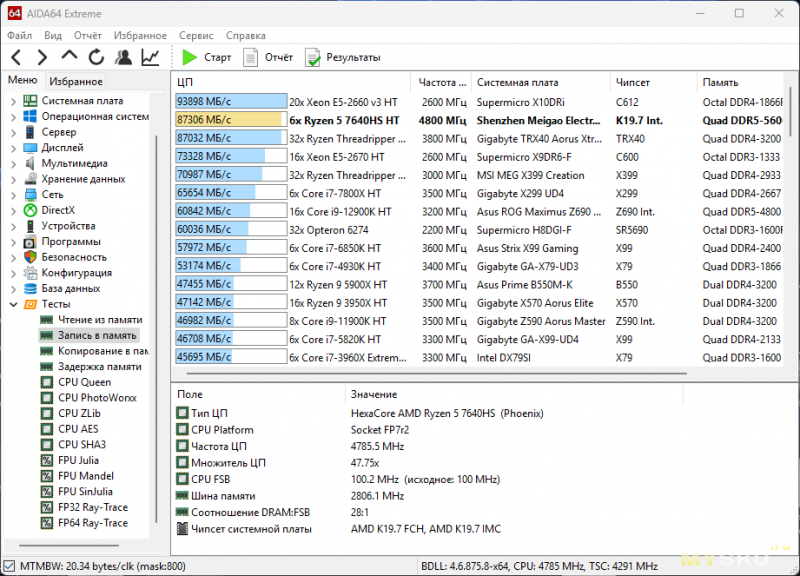Open the Справка menu

(245, 35)
